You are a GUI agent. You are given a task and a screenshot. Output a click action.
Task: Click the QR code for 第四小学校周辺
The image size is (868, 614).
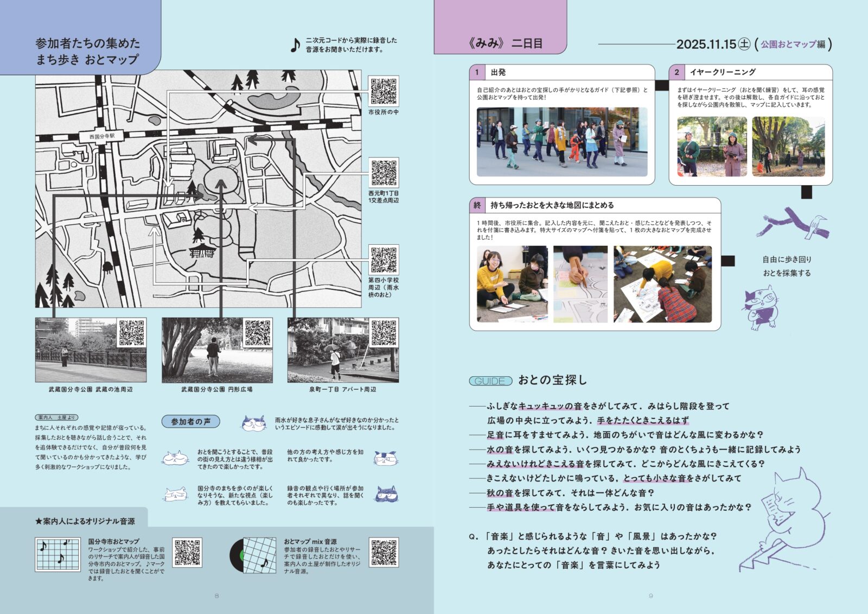point(384,259)
